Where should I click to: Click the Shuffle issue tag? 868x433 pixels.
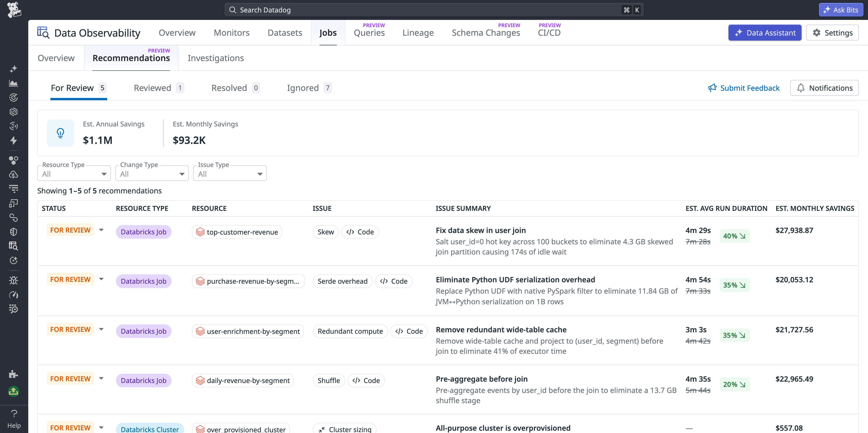pyautogui.click(x=328, y=380)
